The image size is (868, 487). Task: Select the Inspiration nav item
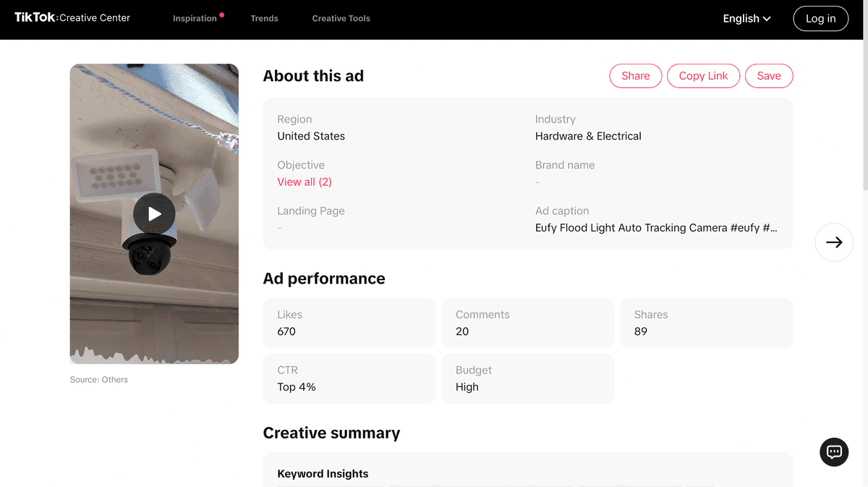(194, 19)
